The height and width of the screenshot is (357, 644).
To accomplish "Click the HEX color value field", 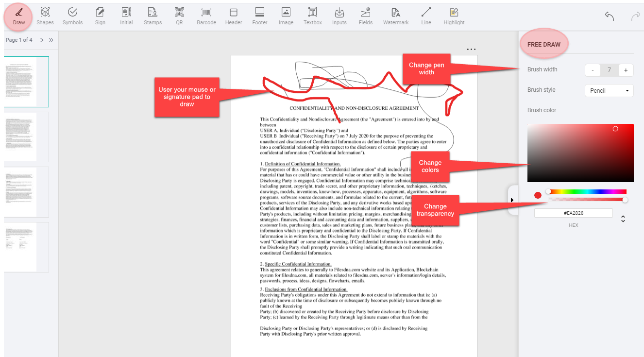I will [x=574, y=213].
